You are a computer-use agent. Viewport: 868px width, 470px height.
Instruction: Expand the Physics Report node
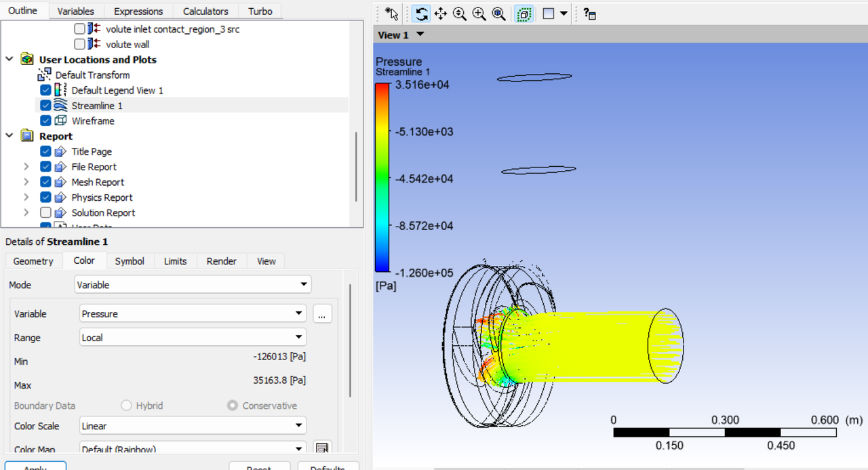pos(26,197)
